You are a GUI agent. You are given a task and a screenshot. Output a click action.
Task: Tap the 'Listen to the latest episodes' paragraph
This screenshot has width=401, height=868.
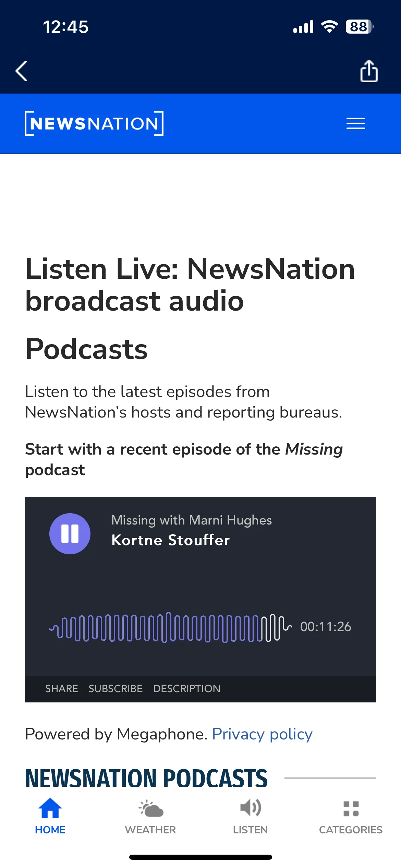coord(184,402)
